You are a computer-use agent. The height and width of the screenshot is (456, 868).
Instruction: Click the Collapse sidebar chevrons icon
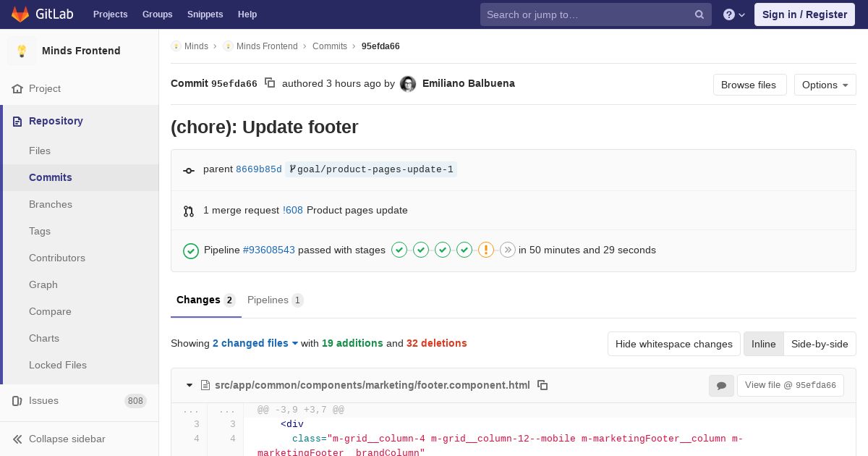(17, 439)
